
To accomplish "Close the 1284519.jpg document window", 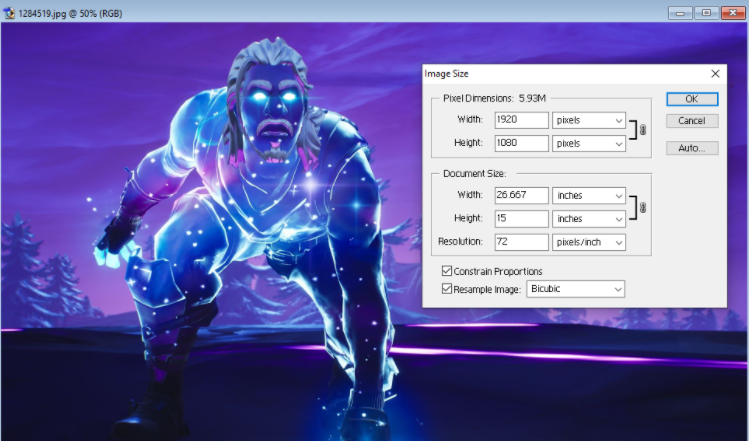I will (x=733, y=13).
